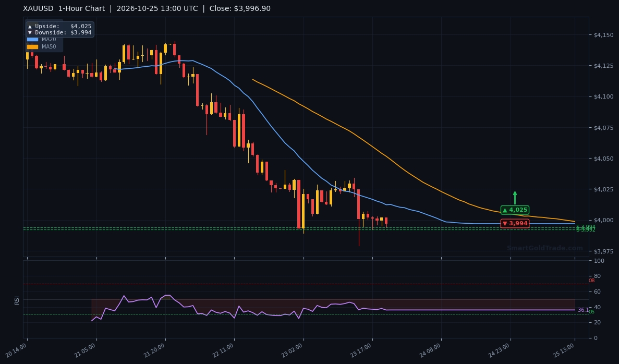Click the green 4,025 upside target badge

pos(515,210)
